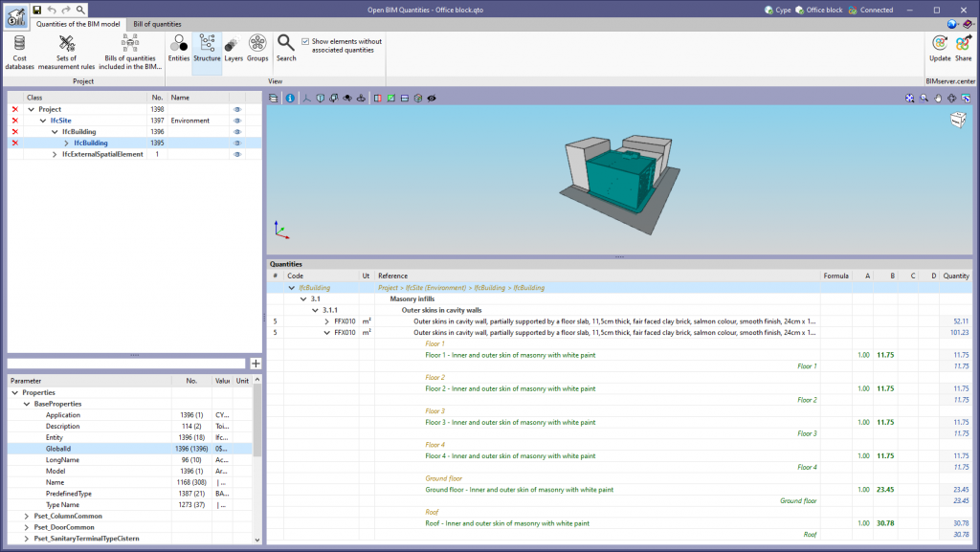Switch view to Layers
Viewport: 980px width, 552px height.
click(233, 50)
